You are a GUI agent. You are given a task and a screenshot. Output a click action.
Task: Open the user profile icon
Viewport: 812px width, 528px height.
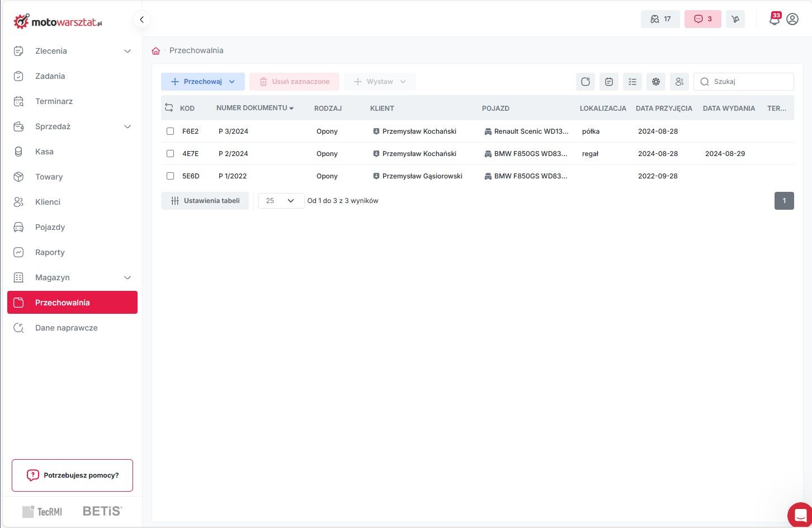coord(792,19)
